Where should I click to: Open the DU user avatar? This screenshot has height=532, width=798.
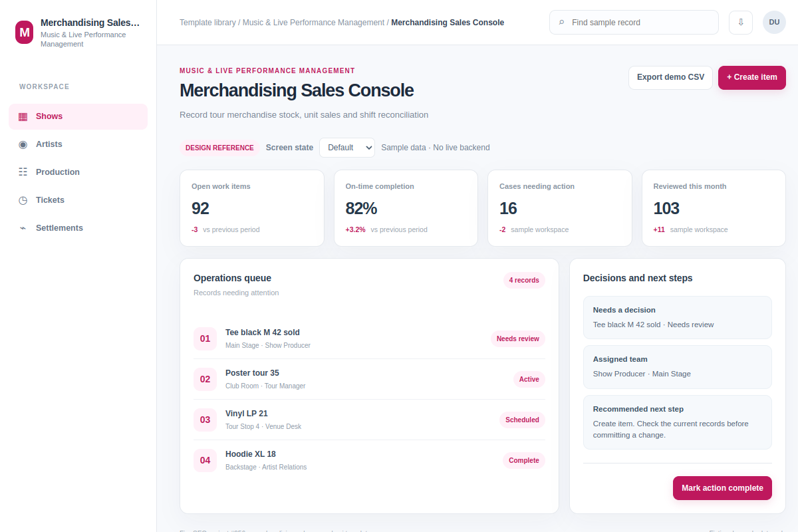[774, 22]
